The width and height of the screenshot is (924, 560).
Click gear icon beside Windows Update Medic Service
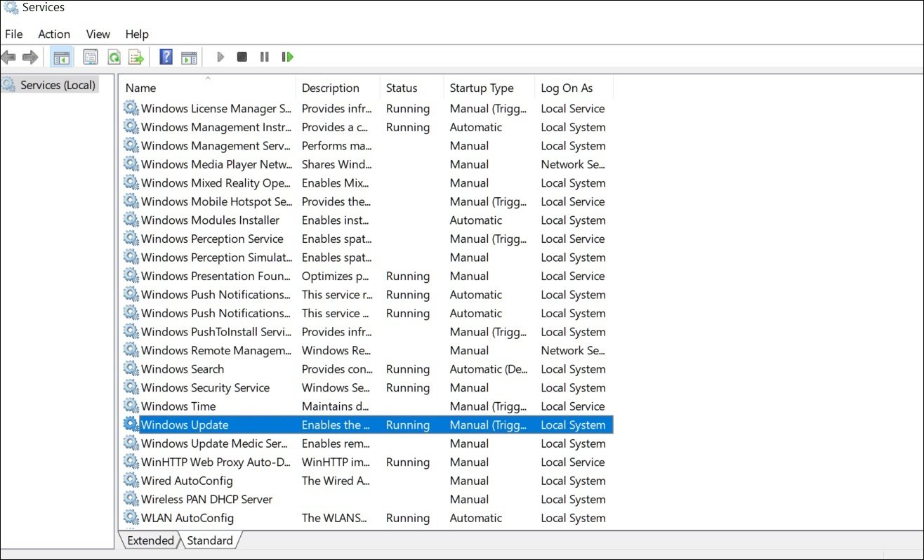[131, 444]
